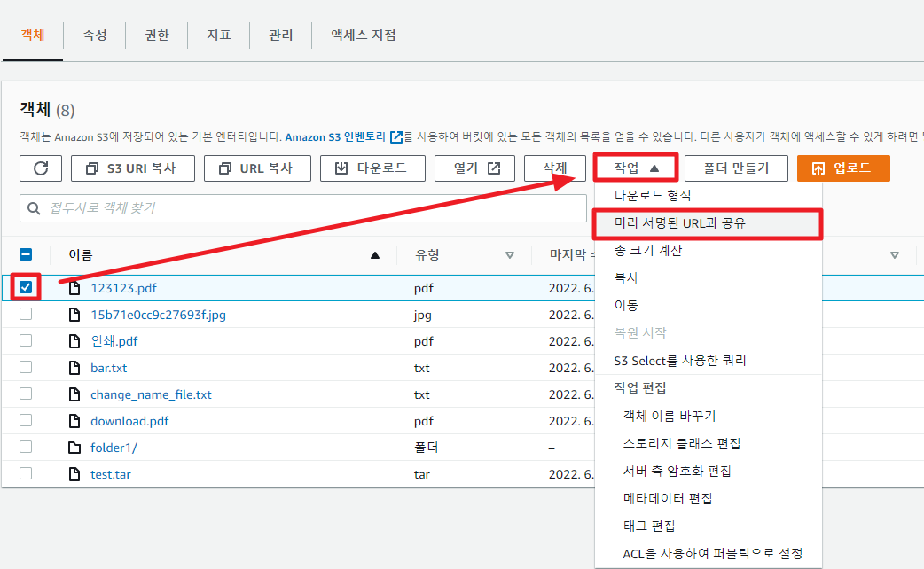The image size is (924, 569).
Task: Select 총 크기 계산 menu item
Action: pos(709,250)
